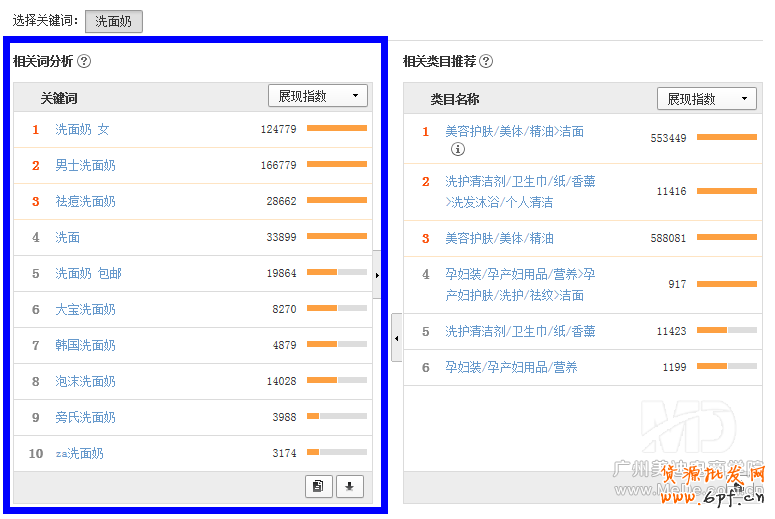Open the 韩国洗面奶 keyword link
The width and height of the screenshot is (775, 519).
pos(85,345)
